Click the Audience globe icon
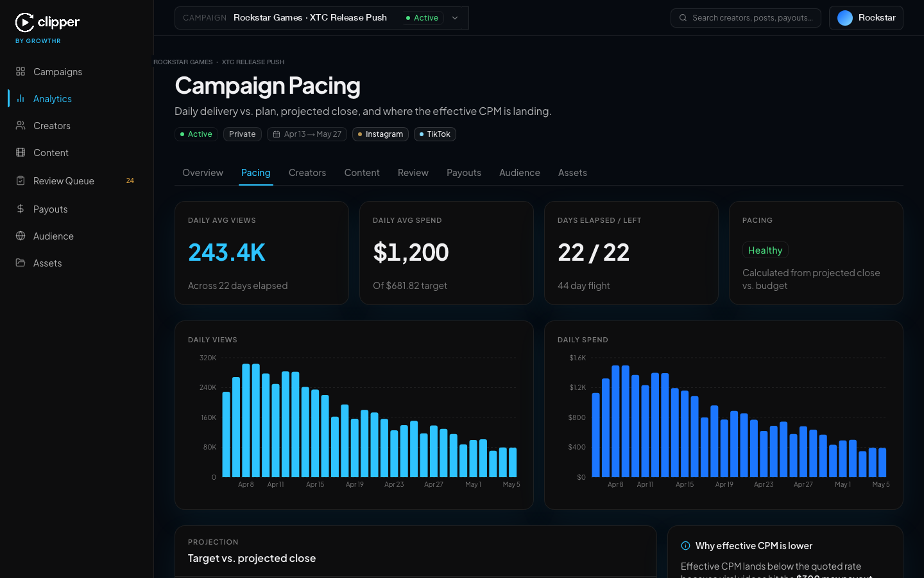 (x=21, y=236)
